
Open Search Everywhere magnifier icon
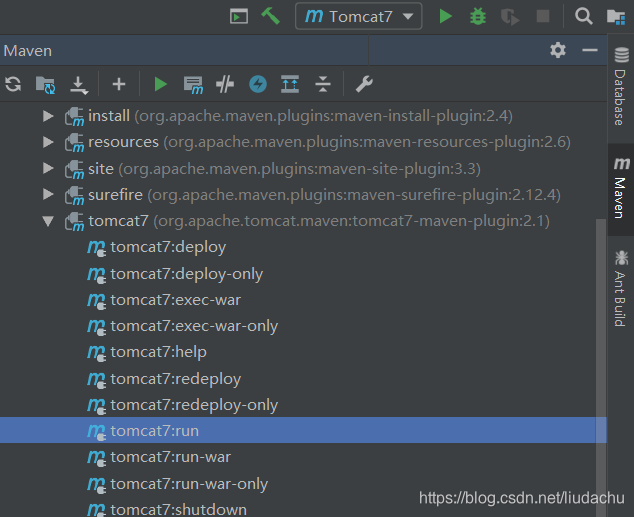[x=583, y=17]
